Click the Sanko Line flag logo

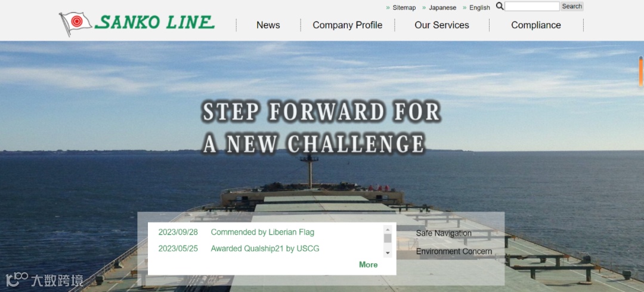(76, 23)
